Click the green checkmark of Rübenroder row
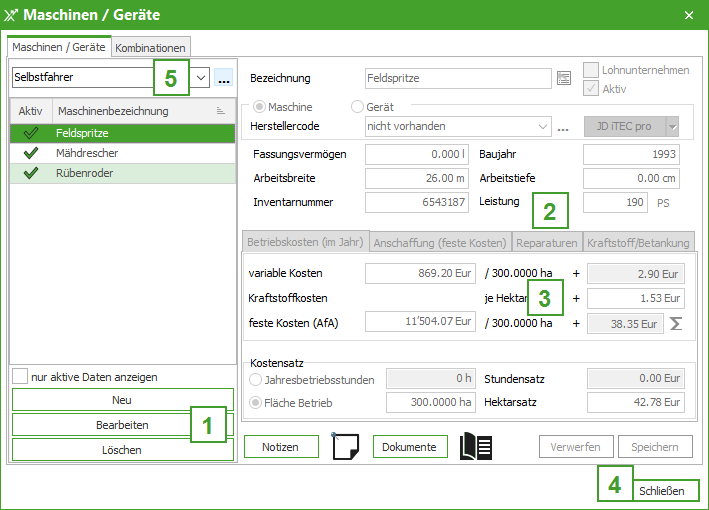This screenshot has width=709, height=510. coord(30,173)
